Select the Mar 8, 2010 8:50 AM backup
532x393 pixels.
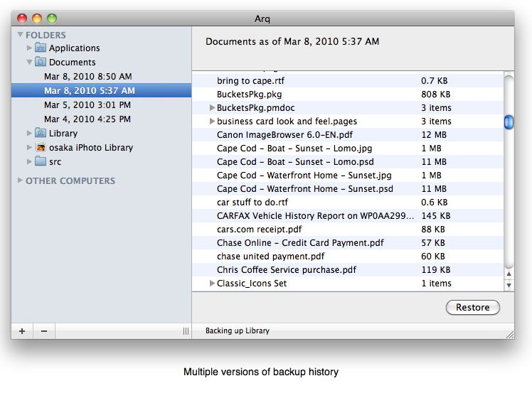[x=88, y=77]
